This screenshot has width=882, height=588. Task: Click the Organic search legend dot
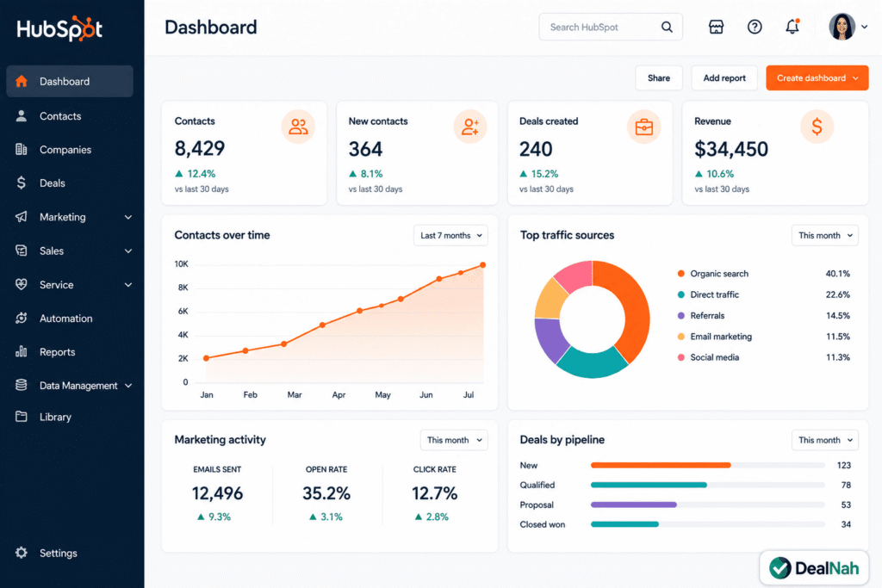(x=681, y=274)
